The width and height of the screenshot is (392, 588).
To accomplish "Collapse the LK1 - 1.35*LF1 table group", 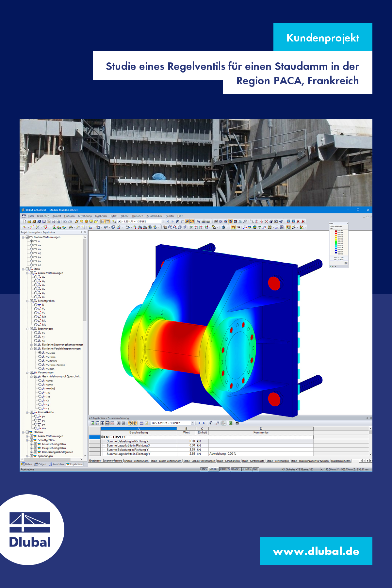I will (102, 437).
